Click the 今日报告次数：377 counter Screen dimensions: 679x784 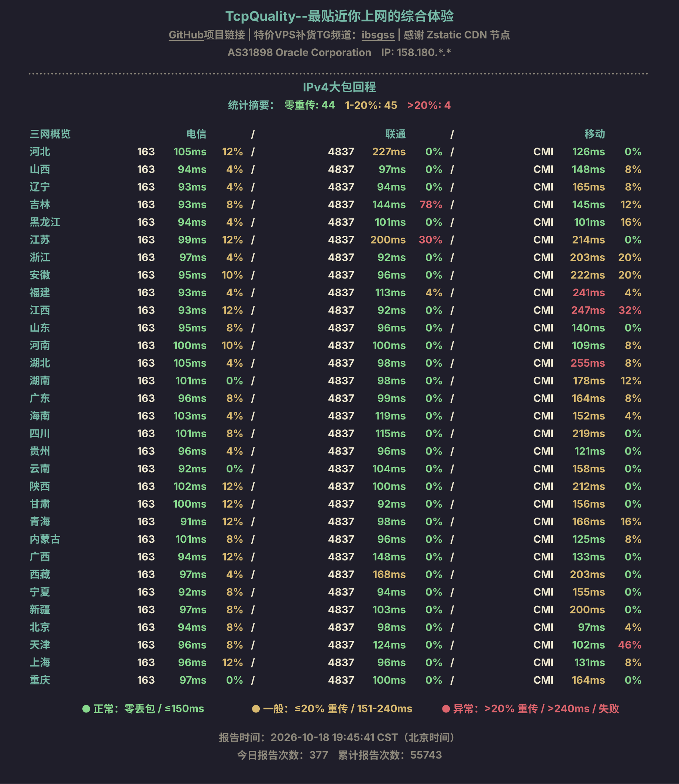[283, 755]
